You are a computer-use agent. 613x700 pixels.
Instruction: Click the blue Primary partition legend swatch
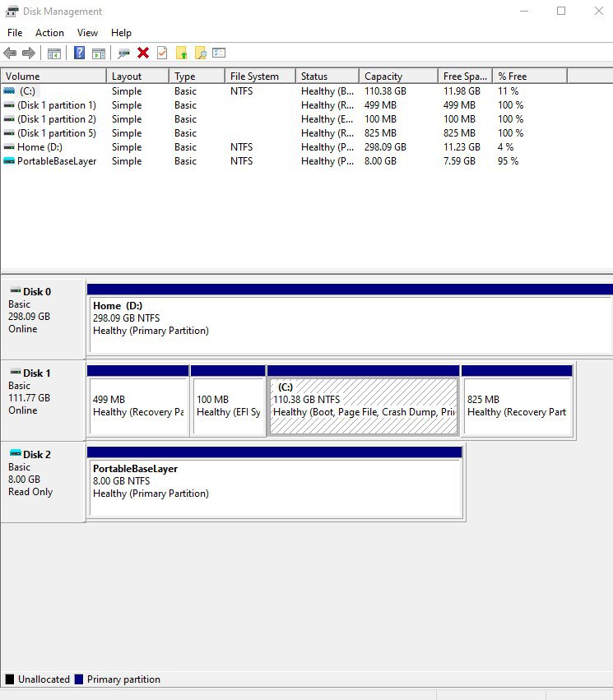79,679
